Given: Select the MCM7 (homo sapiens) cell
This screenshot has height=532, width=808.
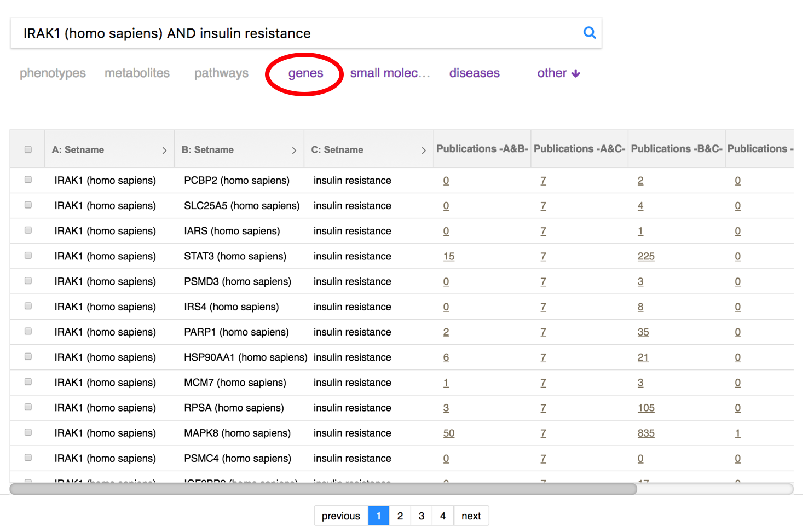Looking at the screenshot, I should coord(235,383).
